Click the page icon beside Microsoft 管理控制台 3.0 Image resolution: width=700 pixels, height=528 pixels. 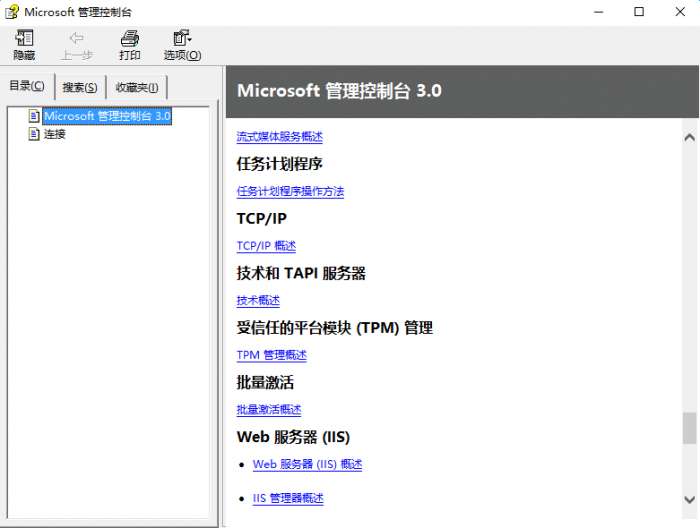34,116
